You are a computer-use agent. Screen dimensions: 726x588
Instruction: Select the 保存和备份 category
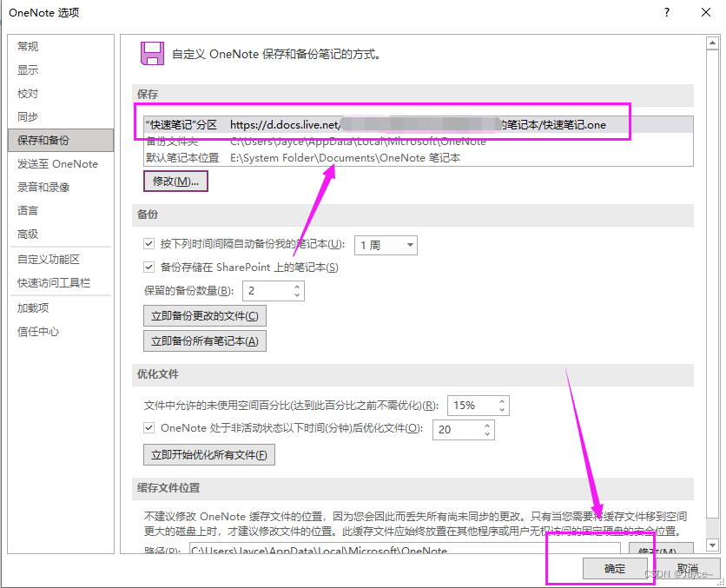[x=61, y=141]
